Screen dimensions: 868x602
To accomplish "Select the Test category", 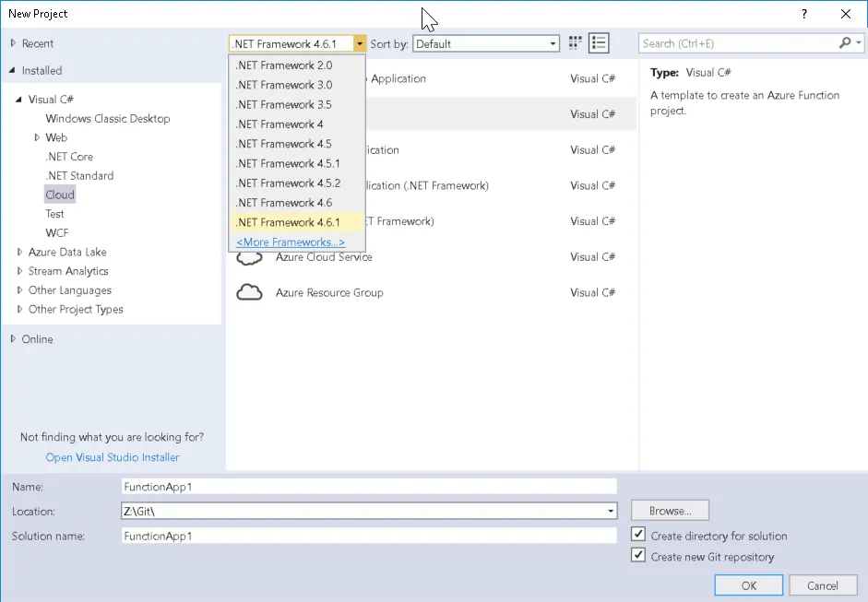I will [x=54, y=214].
